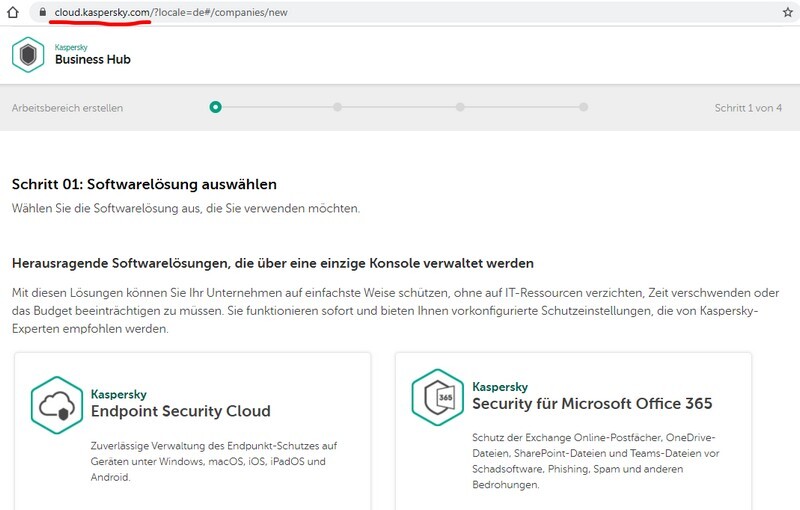Screen dimensions: 800x510
Task: Click description 'Zuverlässige Verwaltung des Endpunkt-Schutzes'
Action: [214, 462]
